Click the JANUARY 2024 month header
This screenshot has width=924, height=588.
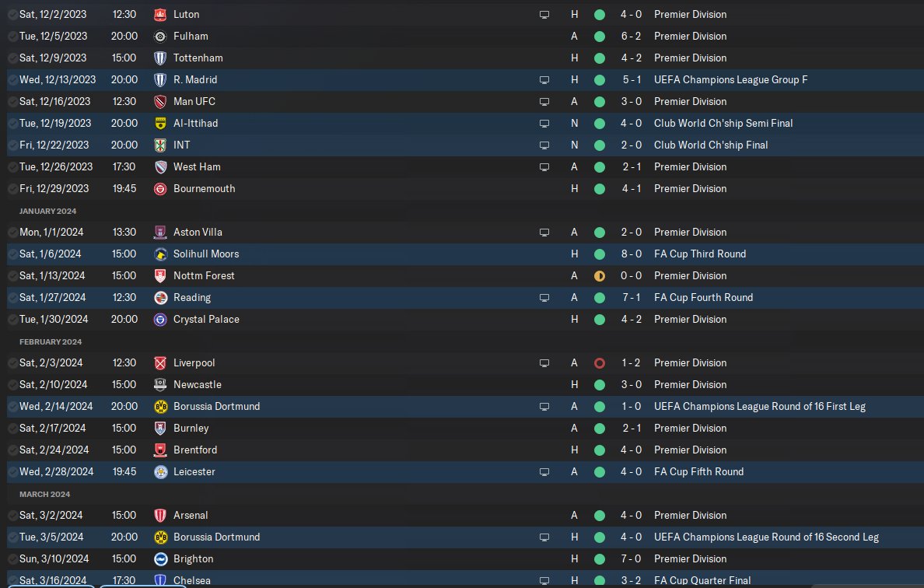pyautogui.click(x=47, y=211)
